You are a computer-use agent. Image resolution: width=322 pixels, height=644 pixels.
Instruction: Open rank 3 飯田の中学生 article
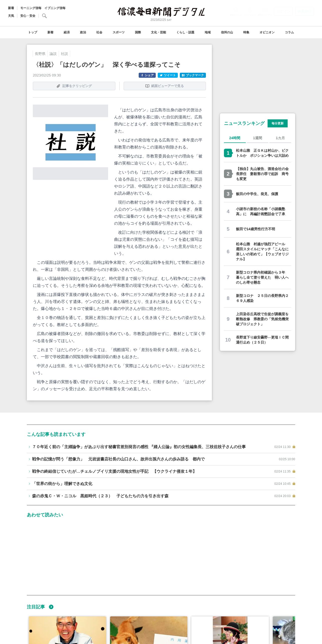(x=257, y=194)
